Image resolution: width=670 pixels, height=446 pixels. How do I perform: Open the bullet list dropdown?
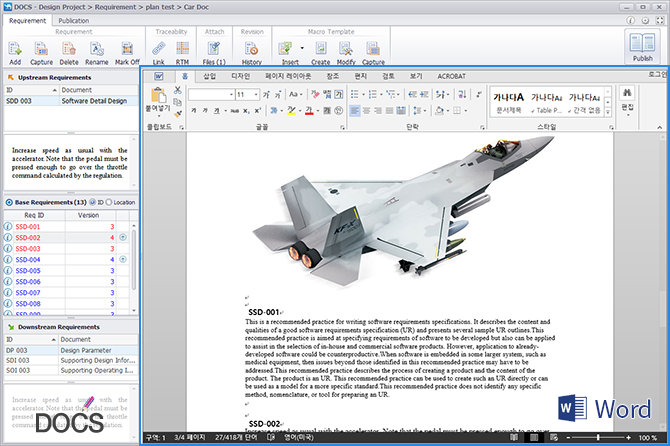364,94
